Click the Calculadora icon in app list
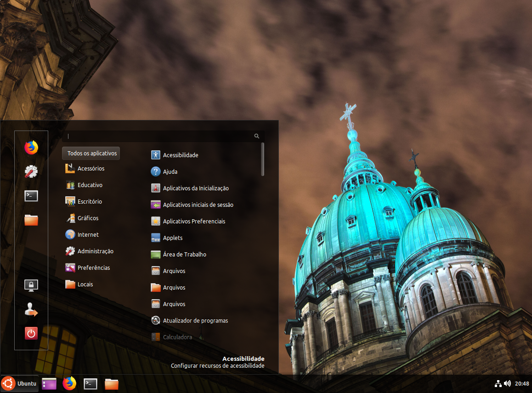 click(x=155, y=337)
